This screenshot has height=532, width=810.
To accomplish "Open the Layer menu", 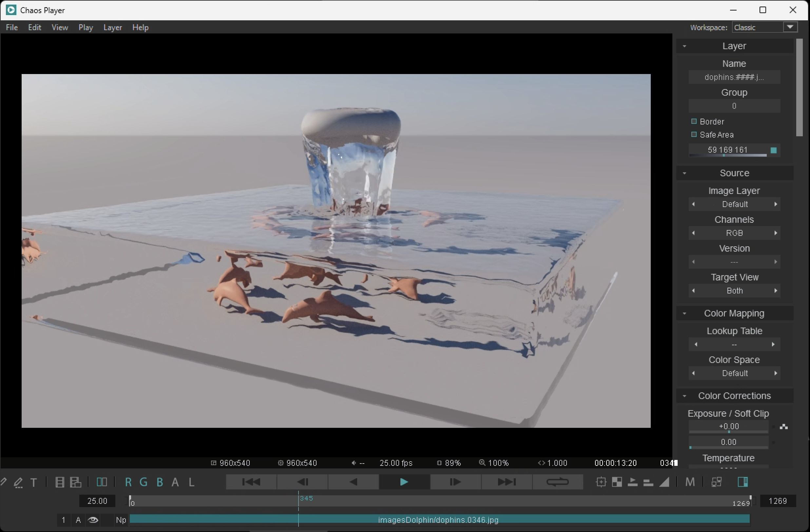I will 112,28.
